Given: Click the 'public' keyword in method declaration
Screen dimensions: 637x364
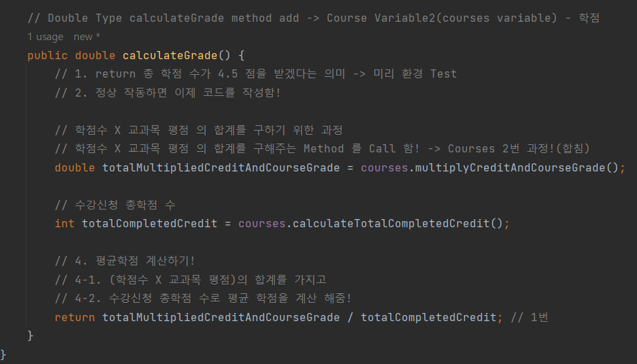Looking at the screenshot, I should tap(48, 55).
